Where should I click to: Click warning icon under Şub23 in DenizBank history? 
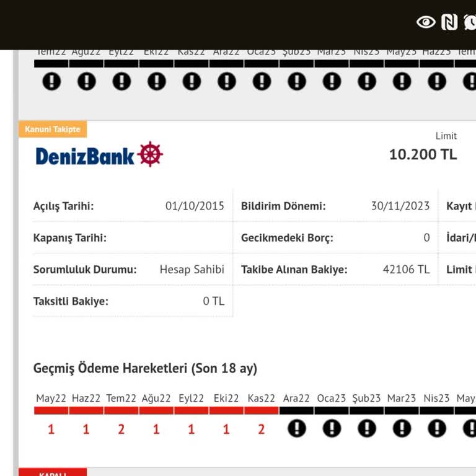point(367,428)
